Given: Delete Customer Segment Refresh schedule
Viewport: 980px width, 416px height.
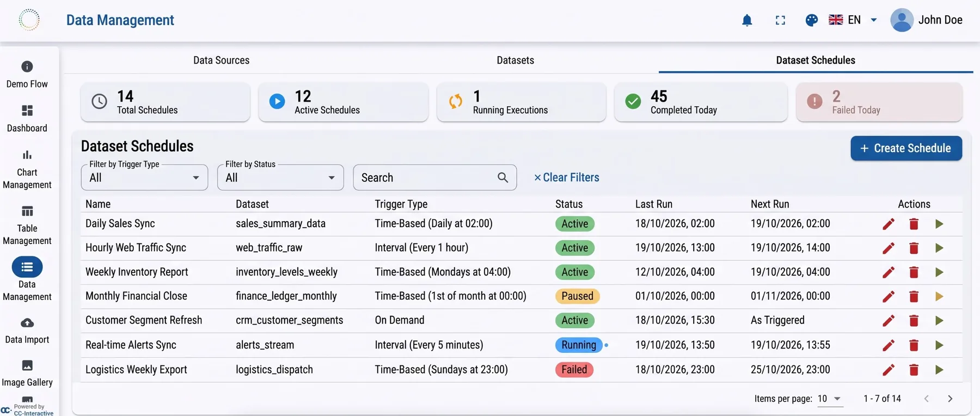Looking at the screenshot, I should tap(914, 321).
